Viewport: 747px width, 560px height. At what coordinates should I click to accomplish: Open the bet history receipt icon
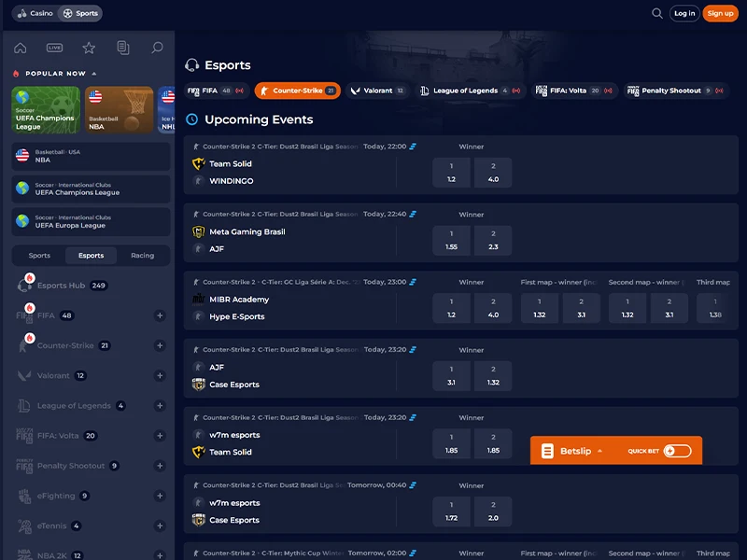click(123, 48)
